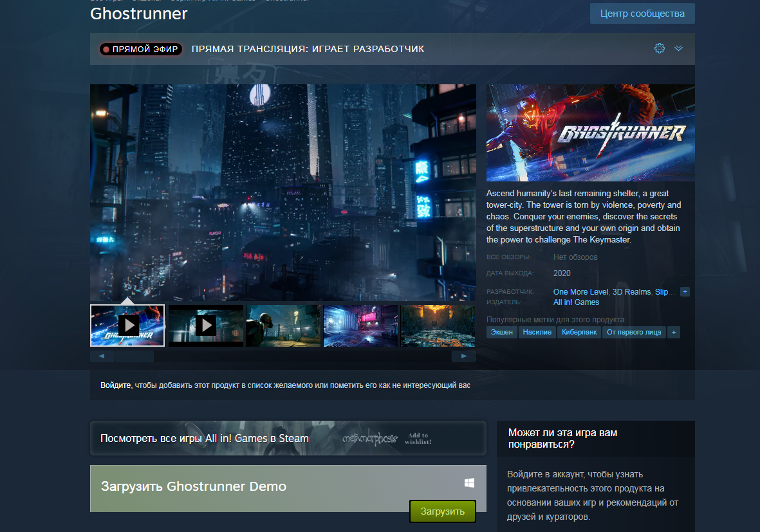Select the От первого лица tag
Screen dimensions: 760x532
633,332
